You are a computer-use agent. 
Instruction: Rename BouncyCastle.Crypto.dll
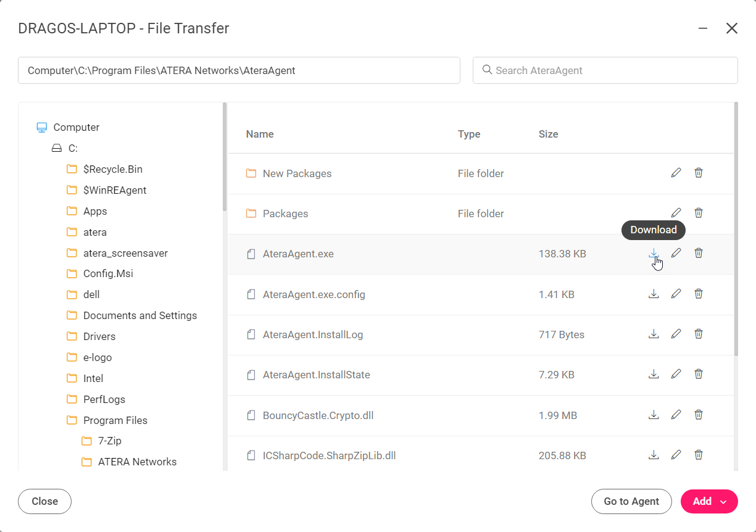(x=676, y=415)
